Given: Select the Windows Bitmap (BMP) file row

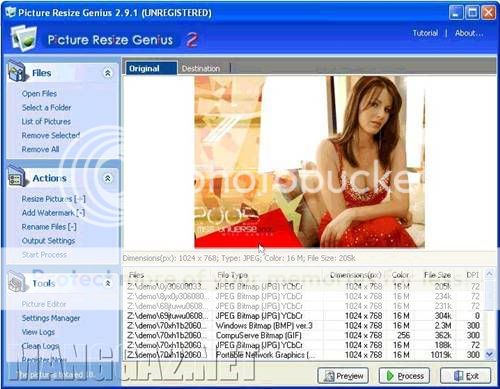Looking at the screenshot, I should coord(304,325).
